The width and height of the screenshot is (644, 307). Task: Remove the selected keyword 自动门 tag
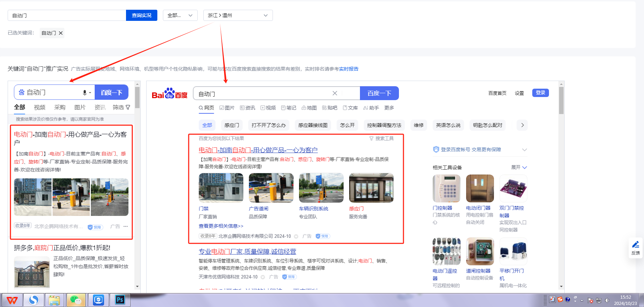(61, 33)
